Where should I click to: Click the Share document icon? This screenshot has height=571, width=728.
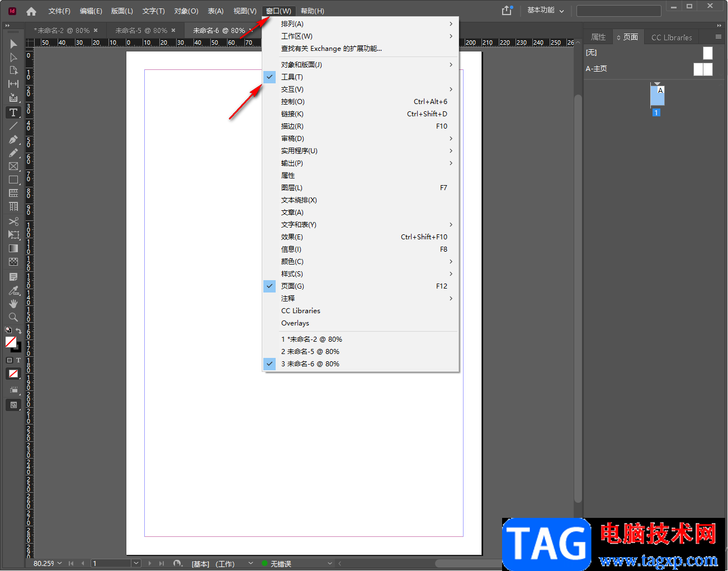pyautogui.click(x=507, y=10)
